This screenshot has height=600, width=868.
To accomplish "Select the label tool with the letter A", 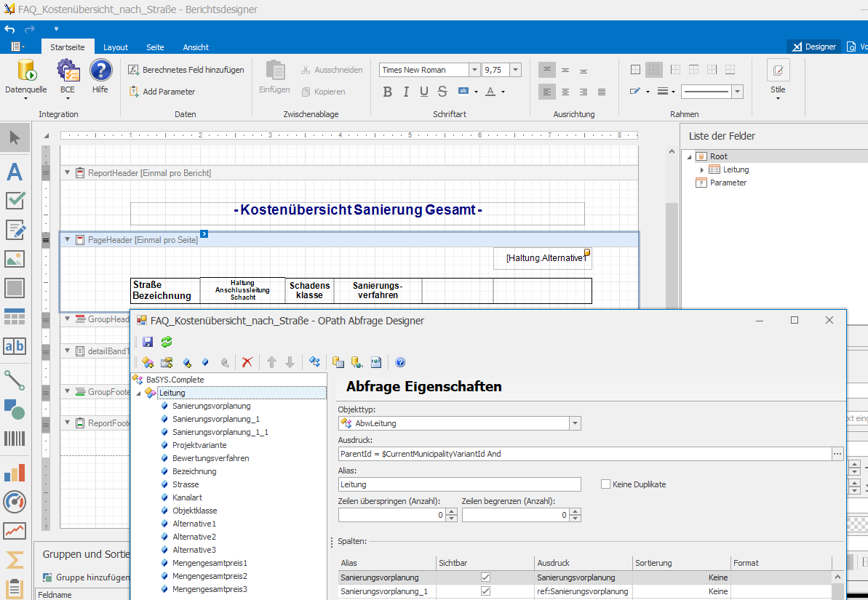I will coord(15,172).
